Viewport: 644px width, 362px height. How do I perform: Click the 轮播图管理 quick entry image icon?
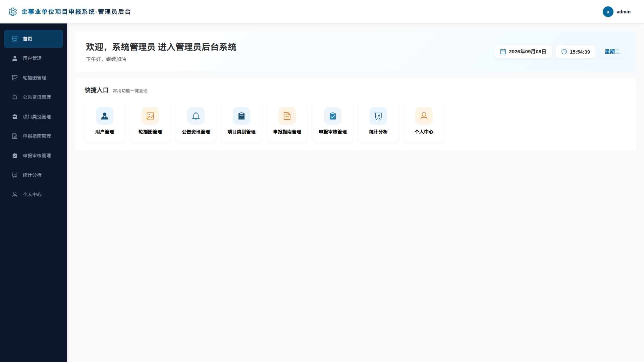click(150, 116)
